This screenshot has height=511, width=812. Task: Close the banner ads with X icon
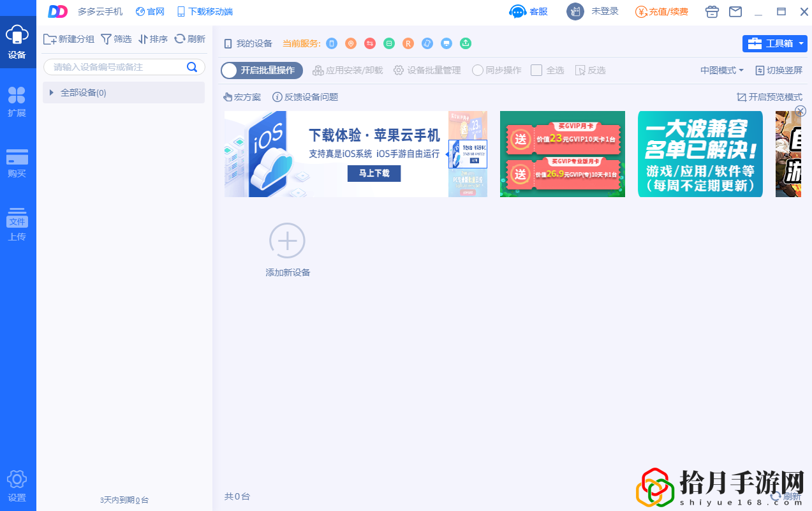click(x=801, y=111)
